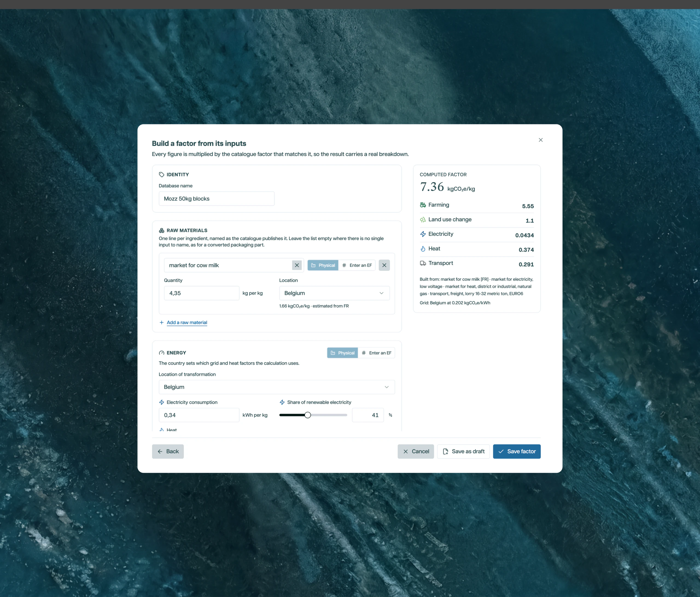Click the Quantity input showing 4,35
This screenshot has height=597, width=700.
tap(202, 293)
